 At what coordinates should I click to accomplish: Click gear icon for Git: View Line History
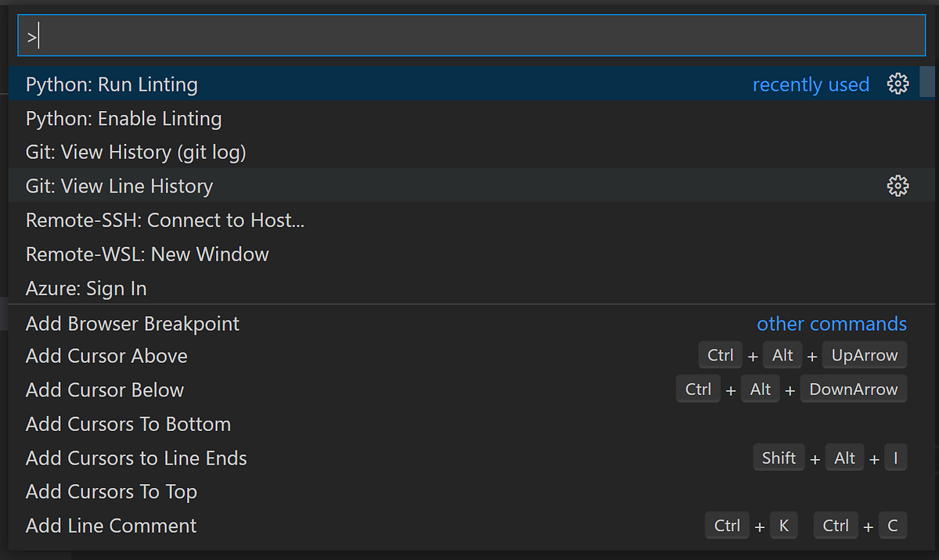(898, 185)
